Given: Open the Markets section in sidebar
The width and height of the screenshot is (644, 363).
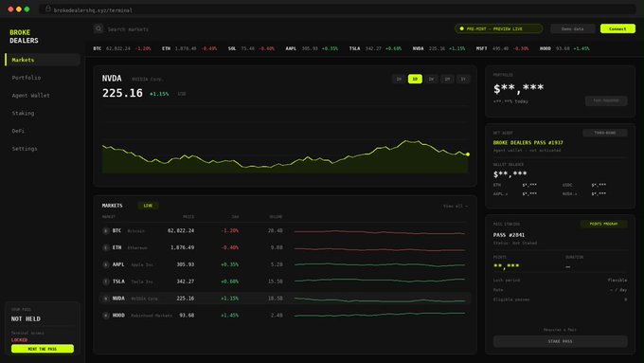Looking at the screenshot, I should pyautogui.click(x=43, y=60).
